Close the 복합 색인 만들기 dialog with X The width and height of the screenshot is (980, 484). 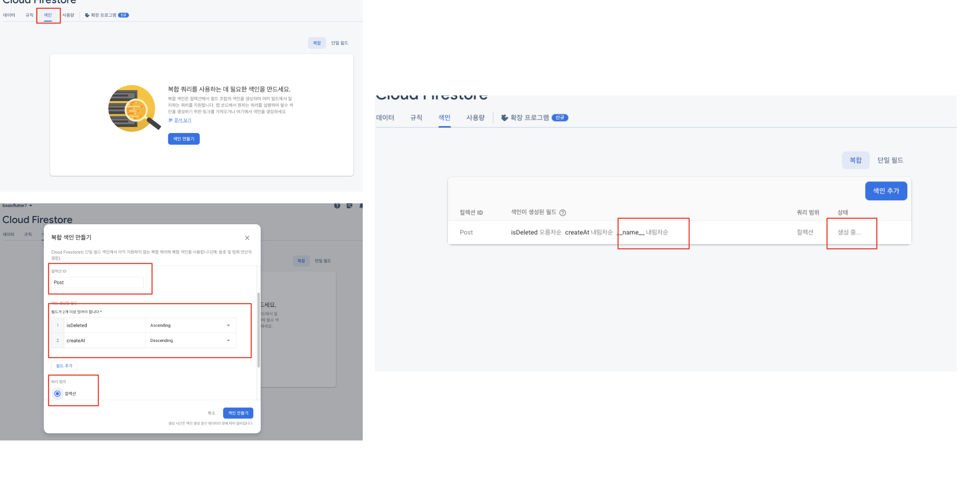click(247, 238)
